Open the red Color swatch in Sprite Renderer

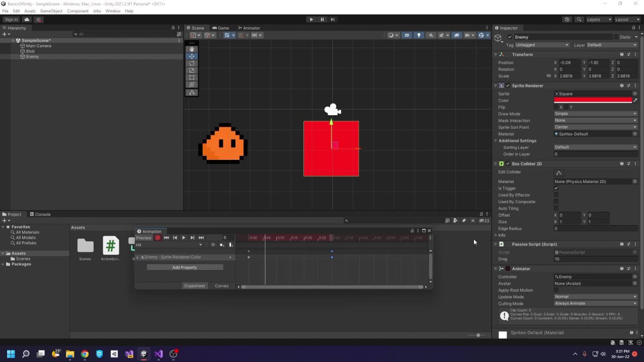592,101
